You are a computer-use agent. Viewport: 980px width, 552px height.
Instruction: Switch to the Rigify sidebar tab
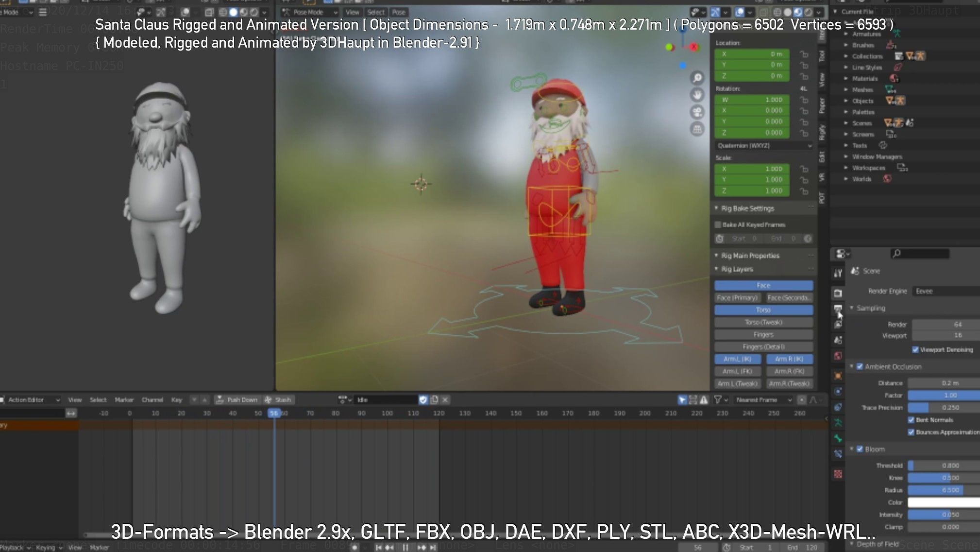(822, 132)
